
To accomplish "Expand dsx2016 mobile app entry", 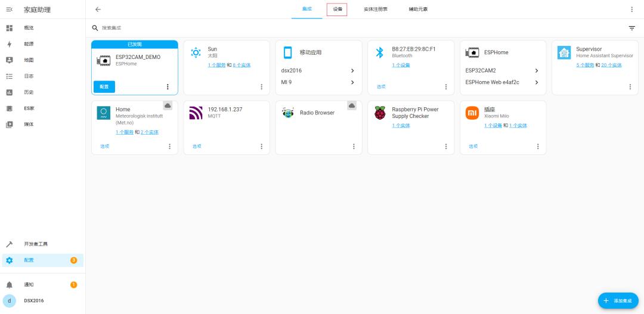I will point(318,70).
